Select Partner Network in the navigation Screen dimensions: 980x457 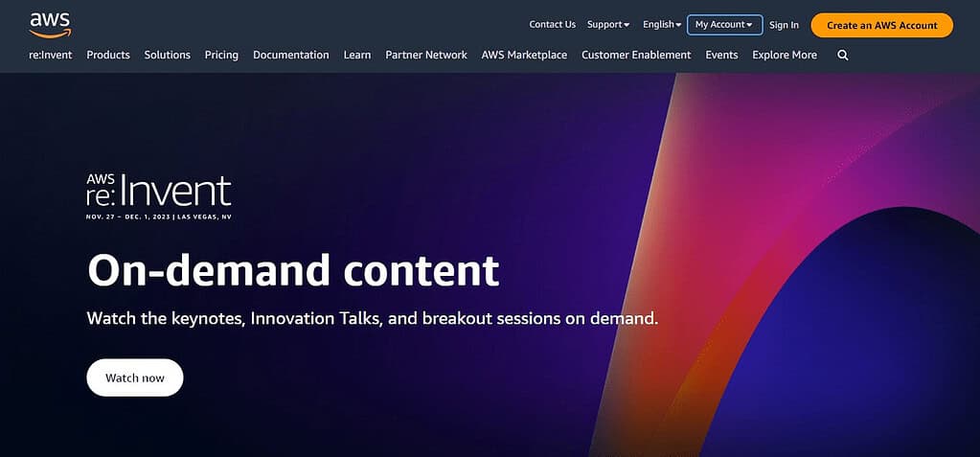tap(426, 55)
